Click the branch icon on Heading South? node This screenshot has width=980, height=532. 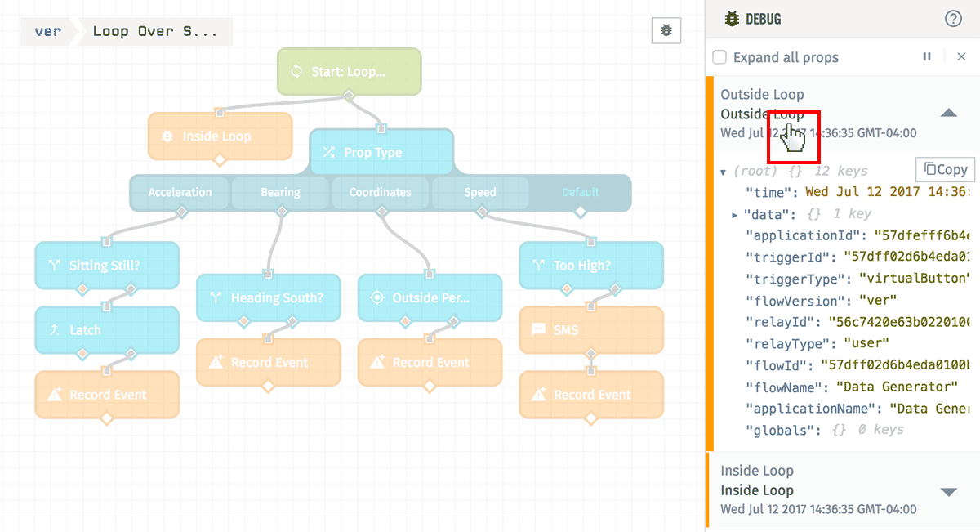coord(216,298)
